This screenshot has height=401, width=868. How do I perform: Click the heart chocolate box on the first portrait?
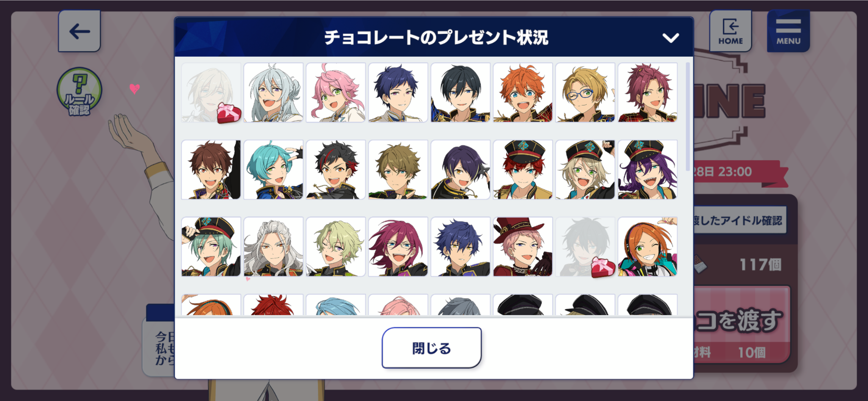229,113
